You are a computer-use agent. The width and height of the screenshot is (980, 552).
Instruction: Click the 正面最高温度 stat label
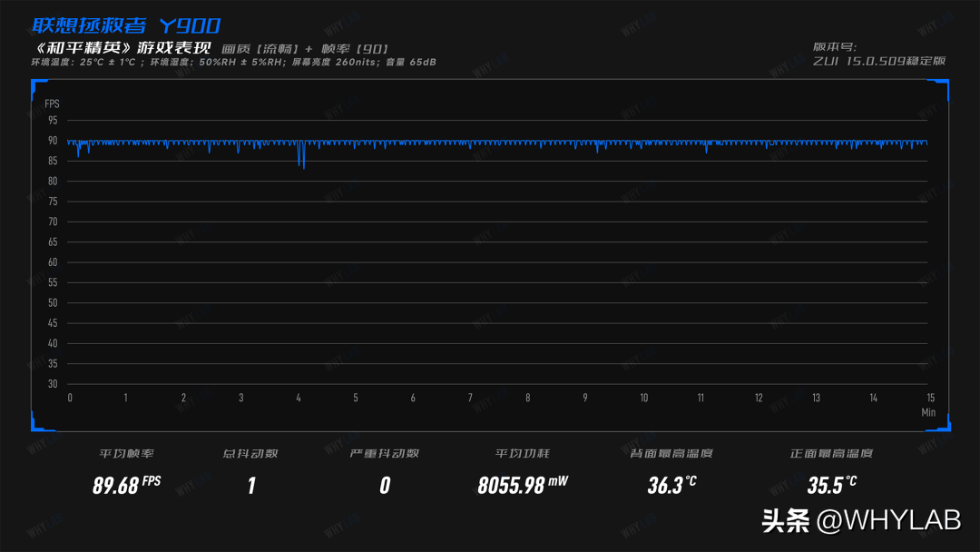coord(831,453)
